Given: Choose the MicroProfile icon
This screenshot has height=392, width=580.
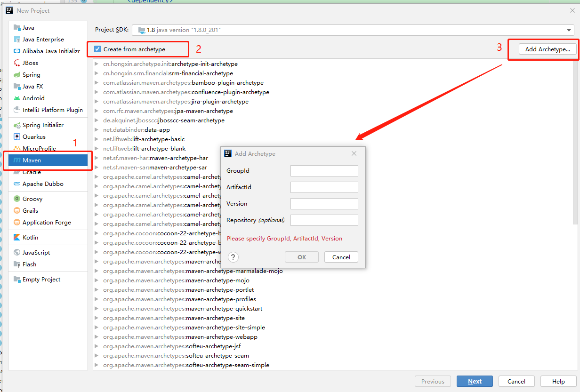Looking at the screenshot, I should point(17,149).
